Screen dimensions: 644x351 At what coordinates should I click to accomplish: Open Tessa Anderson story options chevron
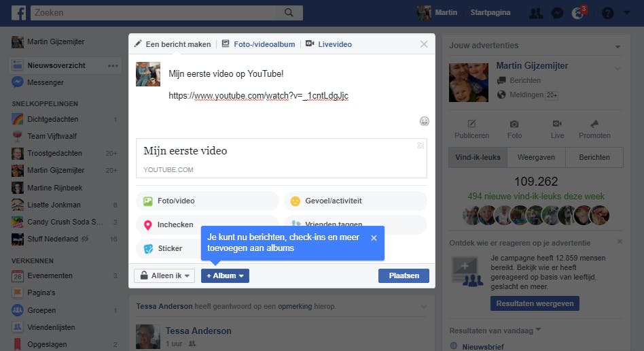click(x=424, y=307)
